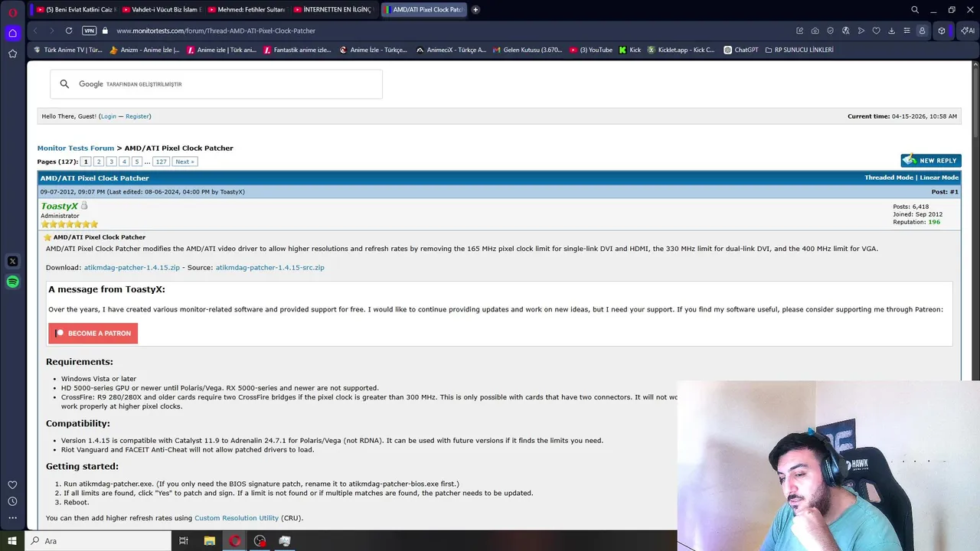Click the Google custom search field
This screenshot has width=980, height=551.
tap(216, 84)
